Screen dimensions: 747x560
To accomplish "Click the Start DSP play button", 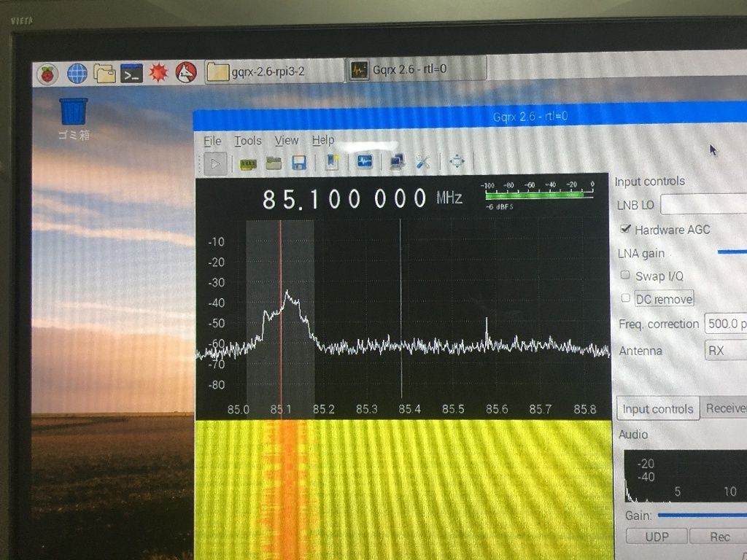I will click(x=215, y=164).
